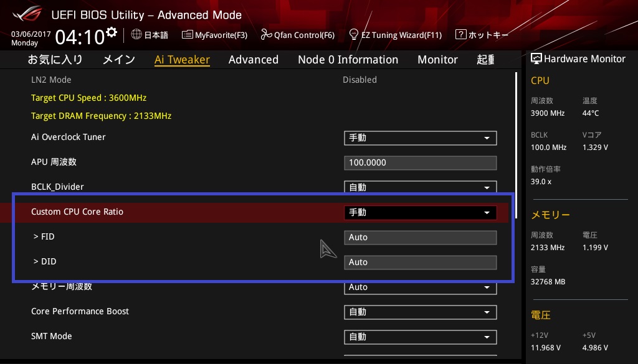Click Vコア 1.329 V value
The height and width of the screenshot is (364, 638).
tap(595, 147)
